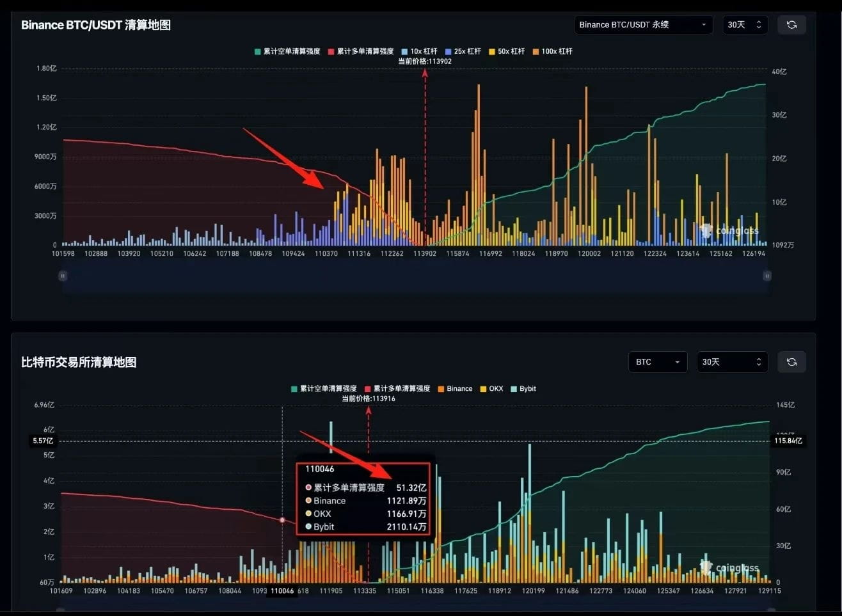This screenshot has width=842, height=616.
Task: Refresh the Binance BTC/USDT 清算地图 chart
Action: tap(791, 25)
